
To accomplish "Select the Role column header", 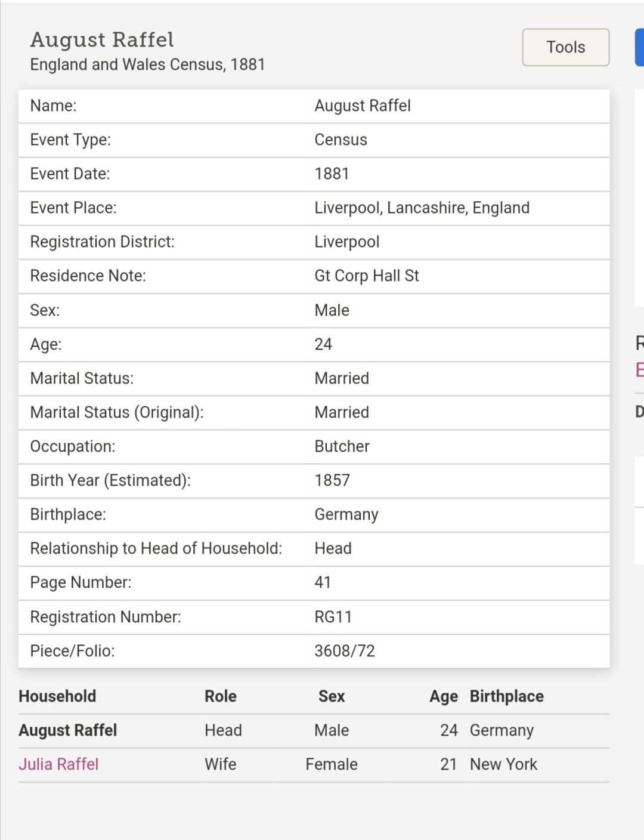I will point(221,696).
